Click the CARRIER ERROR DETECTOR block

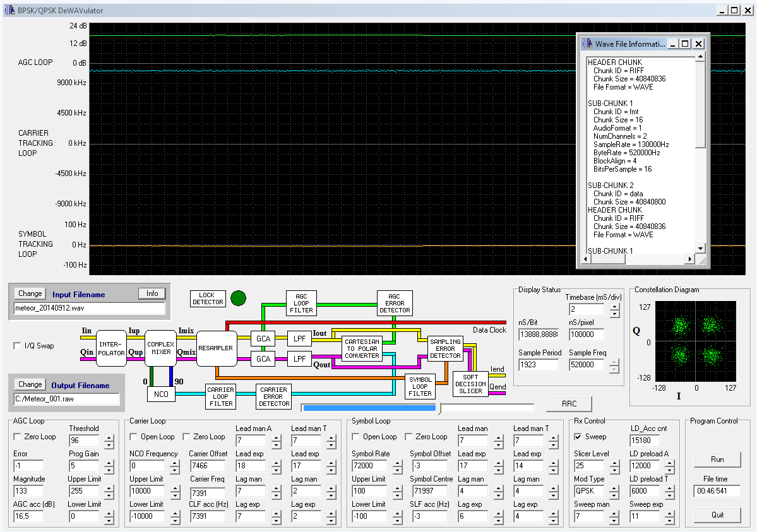274,397
